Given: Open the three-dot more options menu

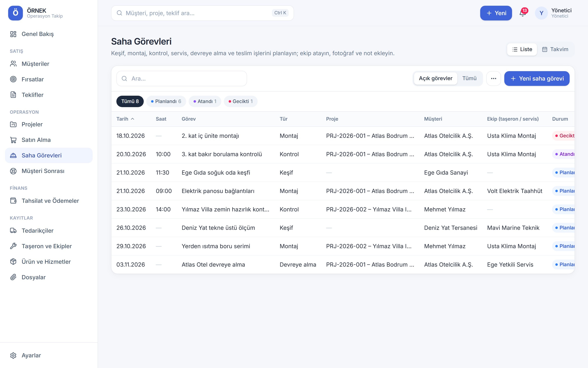Looking at the screenshot, I should tap(493, 79).
